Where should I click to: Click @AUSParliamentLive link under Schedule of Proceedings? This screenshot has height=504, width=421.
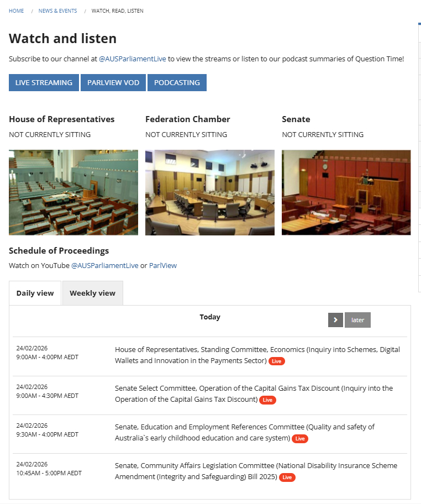pos(105,266)
